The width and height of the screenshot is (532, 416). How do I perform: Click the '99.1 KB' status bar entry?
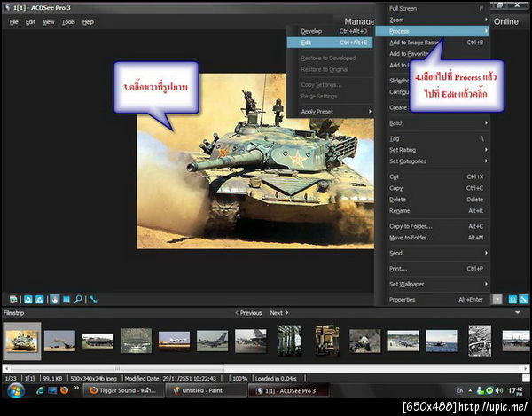[52, 379]
